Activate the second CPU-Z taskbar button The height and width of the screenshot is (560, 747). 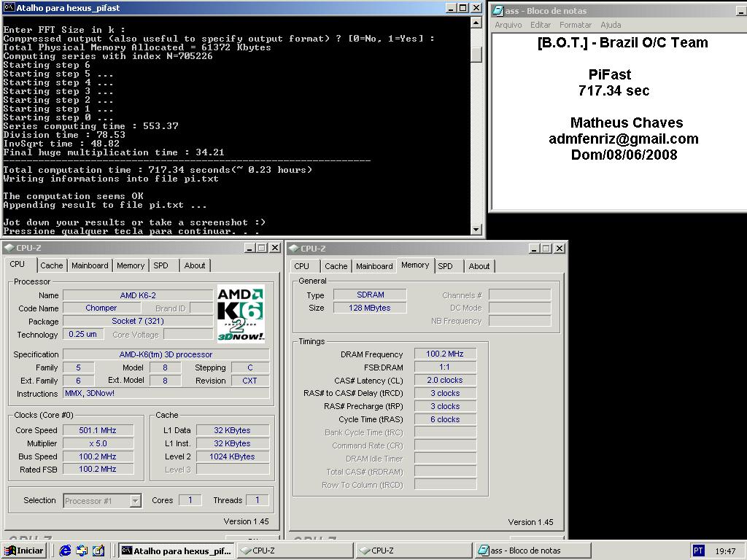[414, 551]
